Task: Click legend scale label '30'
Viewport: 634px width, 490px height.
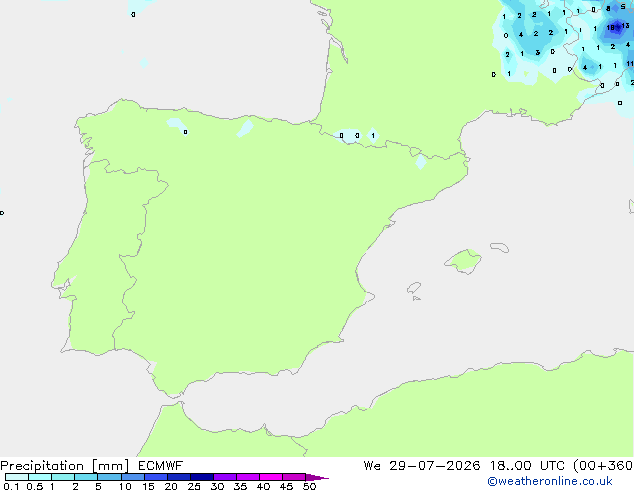Action: coord(217,486)
